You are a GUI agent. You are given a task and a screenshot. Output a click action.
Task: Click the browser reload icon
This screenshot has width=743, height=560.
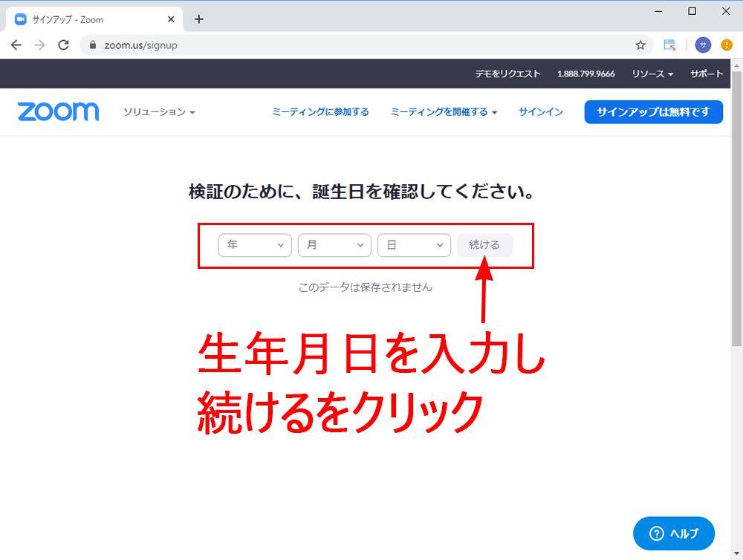(x=63, y=45)
